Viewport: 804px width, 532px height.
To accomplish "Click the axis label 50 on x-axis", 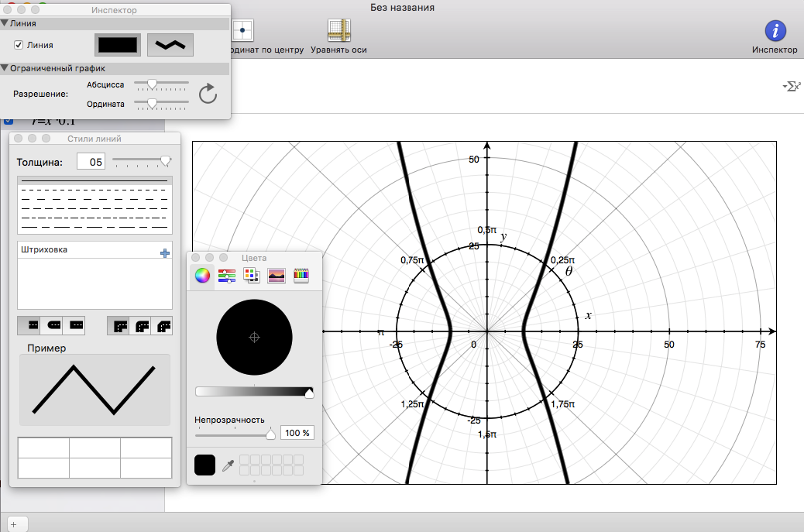I will (x=669, y=345).
